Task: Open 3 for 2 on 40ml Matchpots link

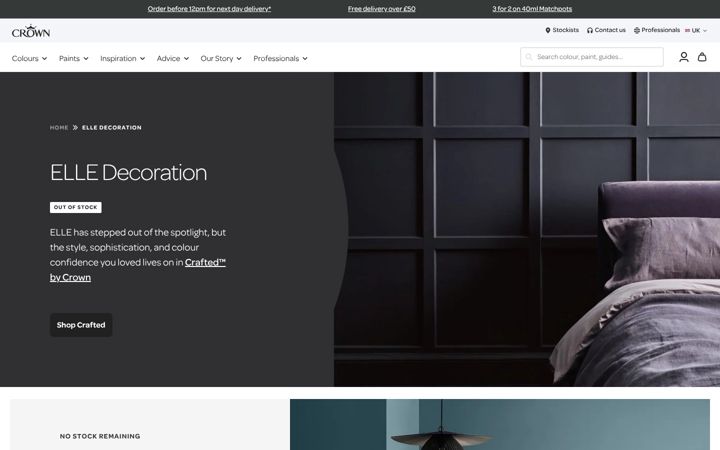Action: 532,9
